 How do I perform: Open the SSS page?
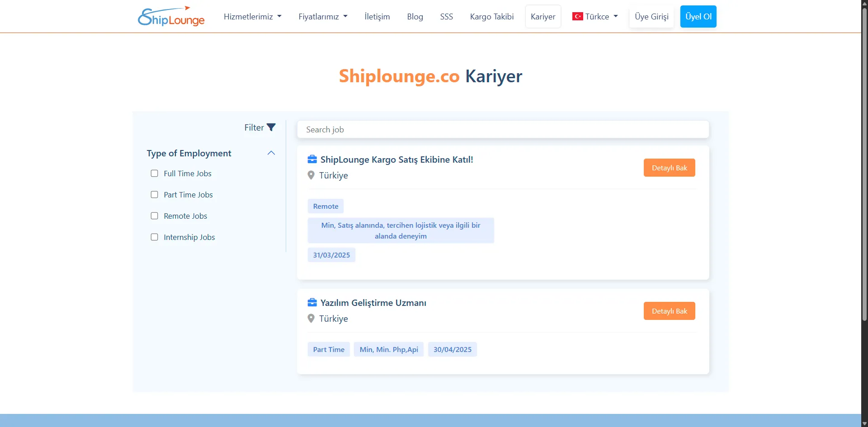click(447, 17)
